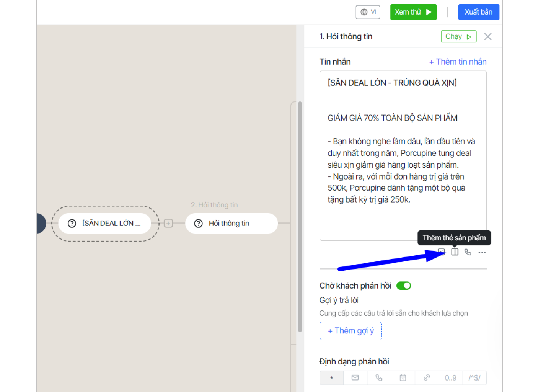The width and height of the screenshot is (551, 392).
Task: Toggle off Chờ khách phản hồi switch
Action: point(404,286)
